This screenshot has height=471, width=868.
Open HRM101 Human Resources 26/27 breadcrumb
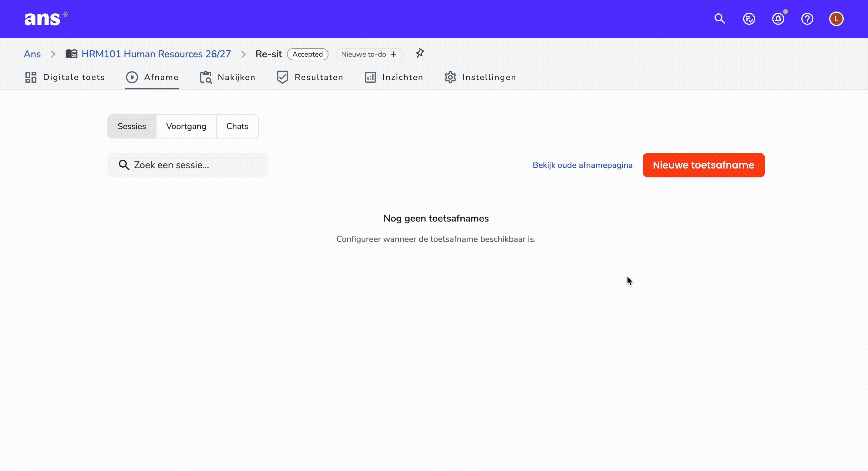click(156, 54)
